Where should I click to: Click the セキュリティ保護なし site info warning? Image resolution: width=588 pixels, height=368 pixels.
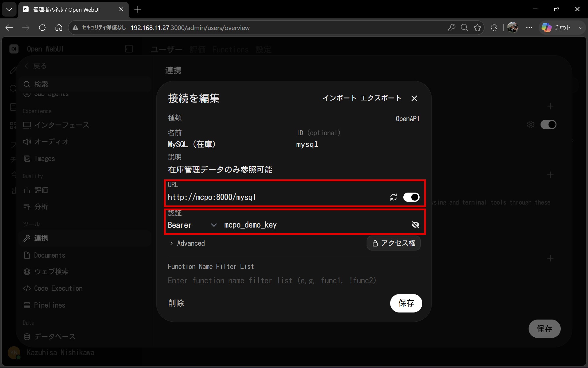click(99, 28)
